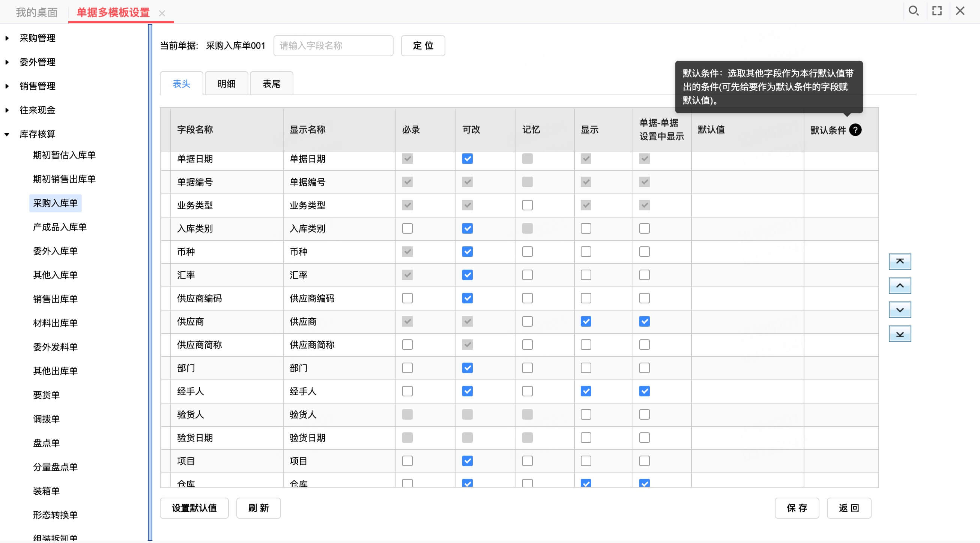Open 装箱单 in sidebar
The image size is (980, 543).
pyautogui.click(x=46, y=491)
